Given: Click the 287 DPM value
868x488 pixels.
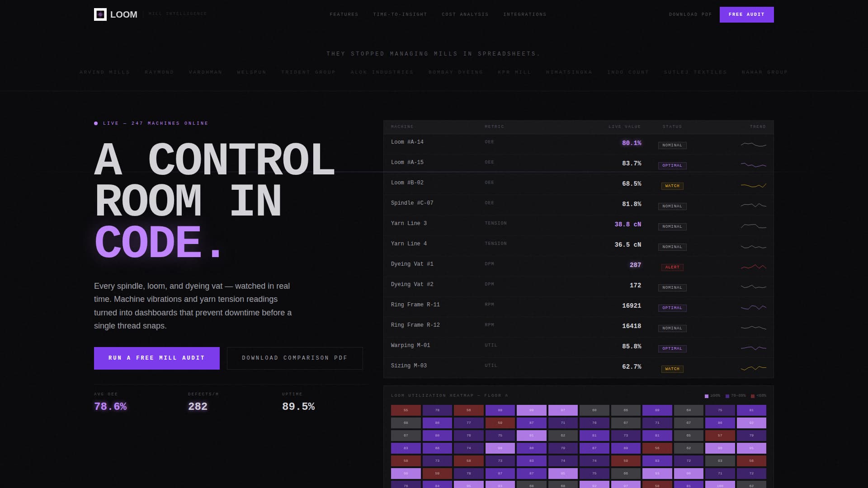Looking at the screenshot, I should click(635, 265).
